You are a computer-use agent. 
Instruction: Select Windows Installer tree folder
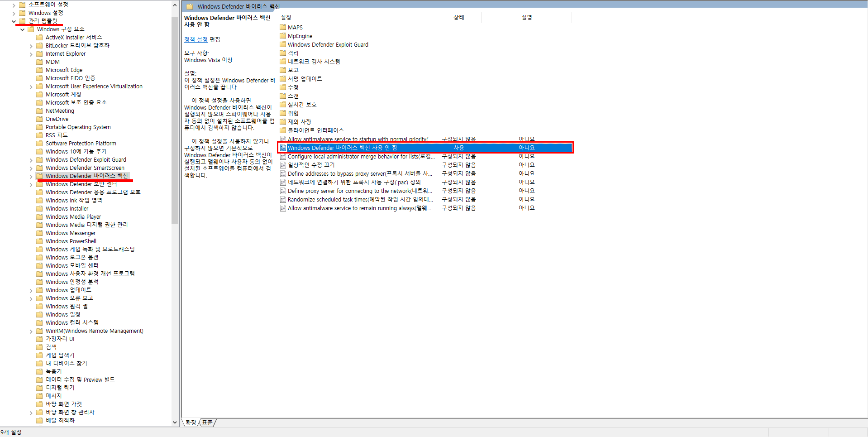(67, 209)
